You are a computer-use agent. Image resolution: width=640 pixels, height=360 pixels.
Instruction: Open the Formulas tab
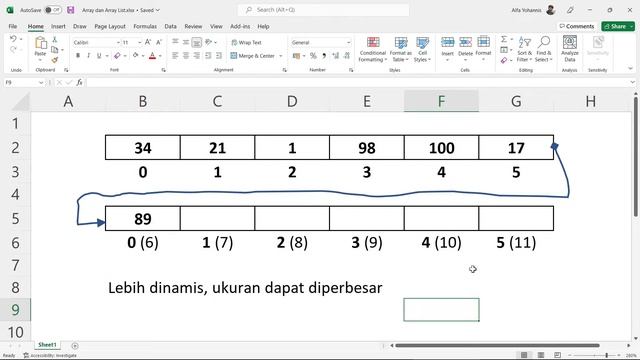click(145, 26)
